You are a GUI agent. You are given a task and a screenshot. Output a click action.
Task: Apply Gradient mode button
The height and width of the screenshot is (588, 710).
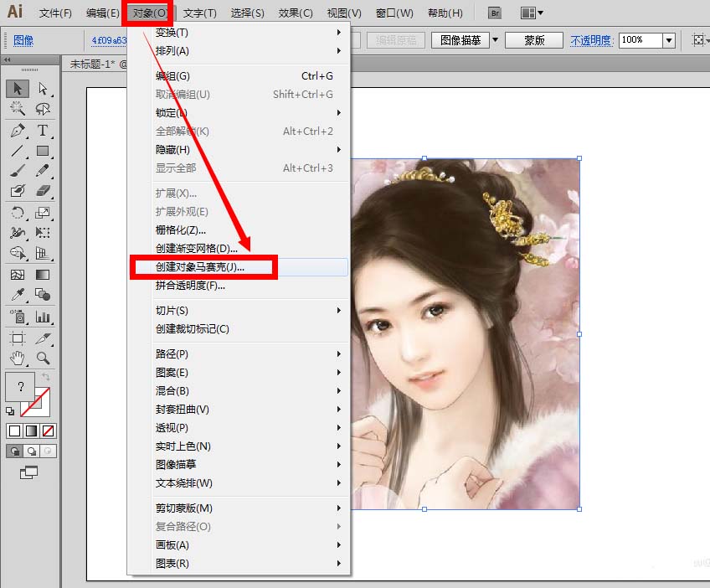[x=32, y=431]
